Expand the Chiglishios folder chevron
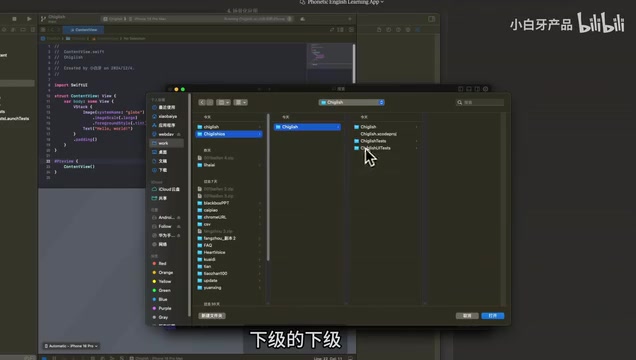 tap(260, 134)
